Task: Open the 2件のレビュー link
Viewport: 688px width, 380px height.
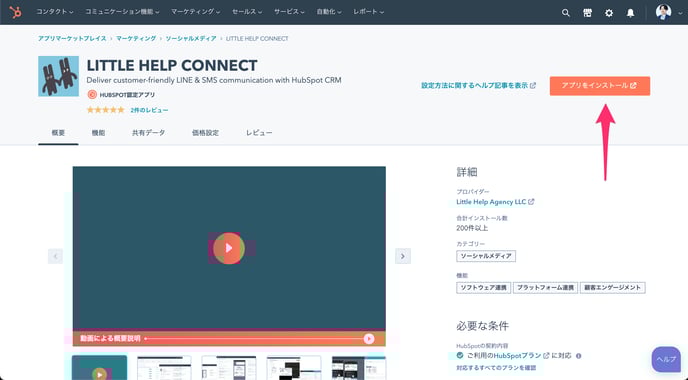Action: click(149, 110)
